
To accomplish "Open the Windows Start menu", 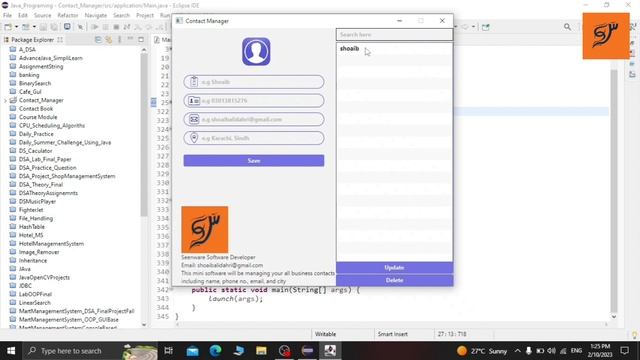I will pos(11,351).
